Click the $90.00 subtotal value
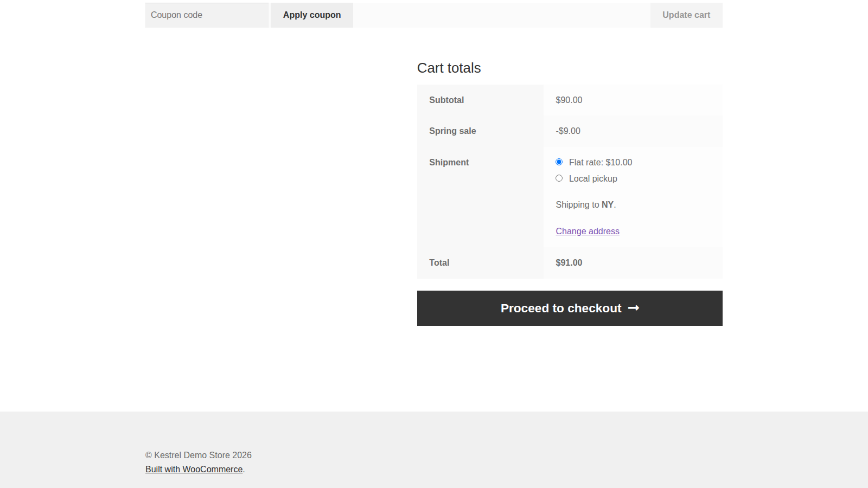Screen dimensions: 868x488 click(x=569, y=100)
